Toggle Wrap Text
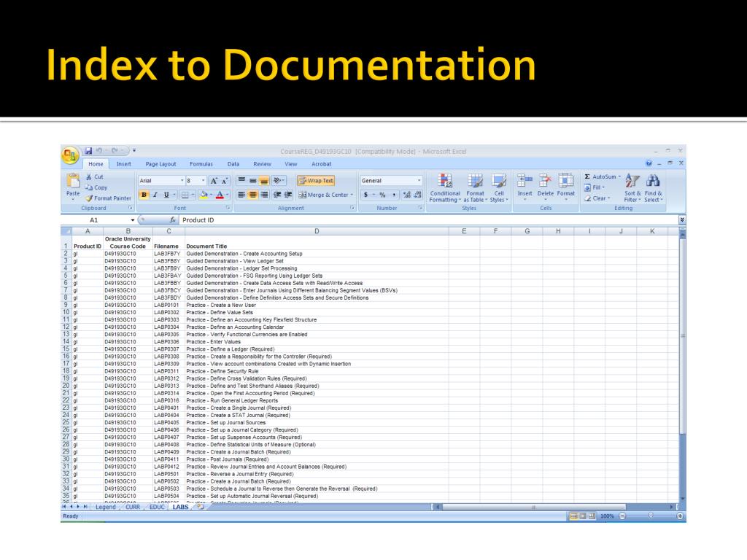This screenshot has height=560, width=747. [315, 181]
